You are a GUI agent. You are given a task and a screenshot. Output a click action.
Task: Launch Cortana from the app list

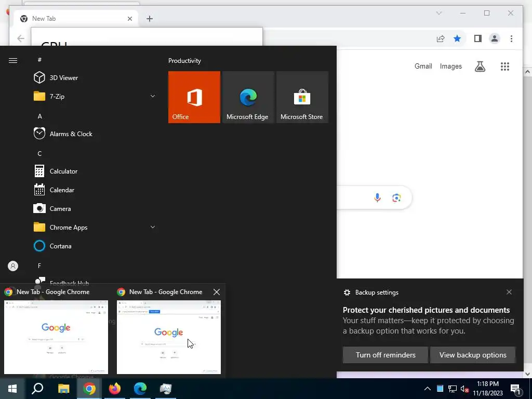[x=95, y=246]
